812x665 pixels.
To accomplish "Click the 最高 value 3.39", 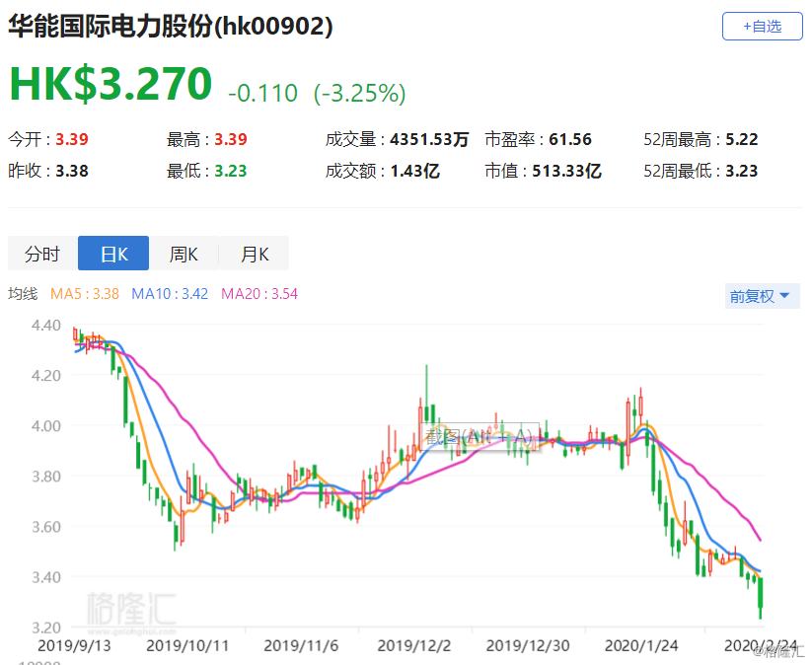I will pos(231,139).
